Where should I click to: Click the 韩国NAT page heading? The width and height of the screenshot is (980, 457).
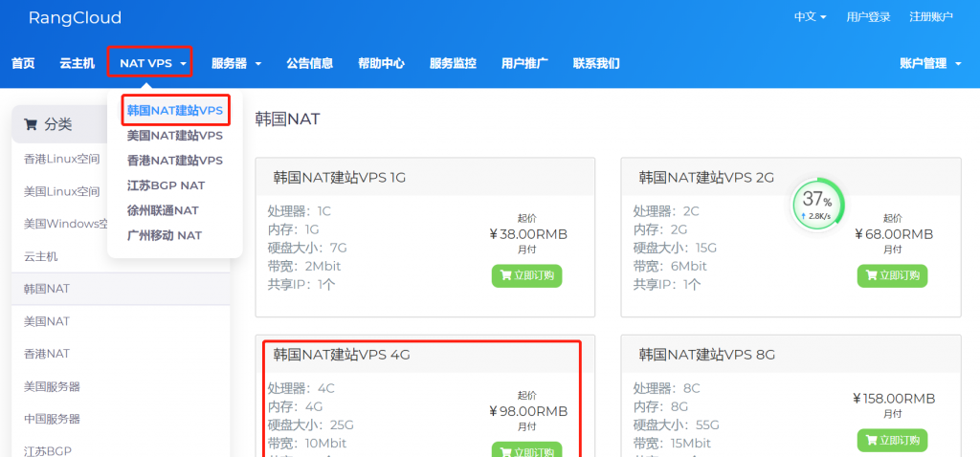287,119
